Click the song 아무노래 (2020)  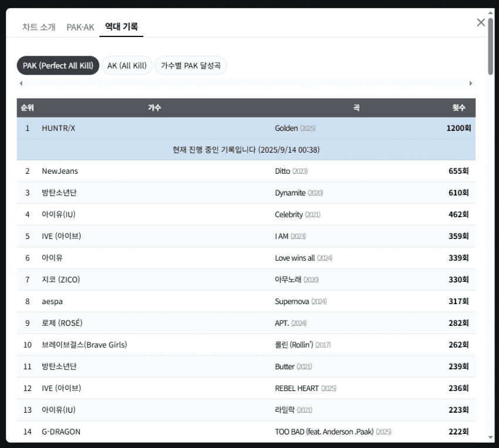pyautogui.click(x=296, y=279)
